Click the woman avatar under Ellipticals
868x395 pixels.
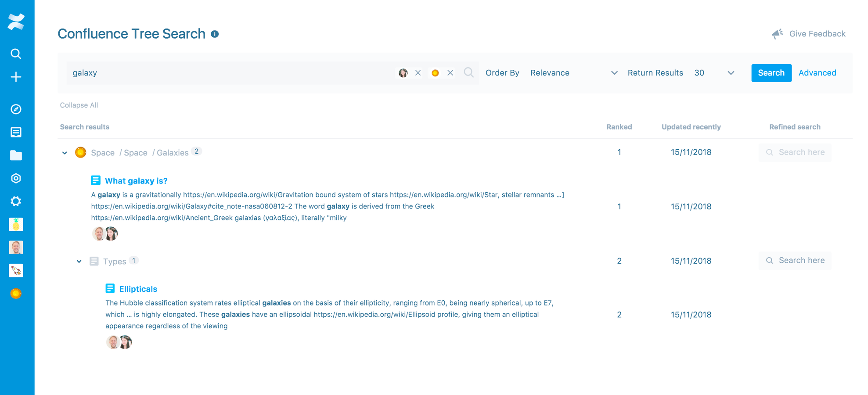pos(126,342)
